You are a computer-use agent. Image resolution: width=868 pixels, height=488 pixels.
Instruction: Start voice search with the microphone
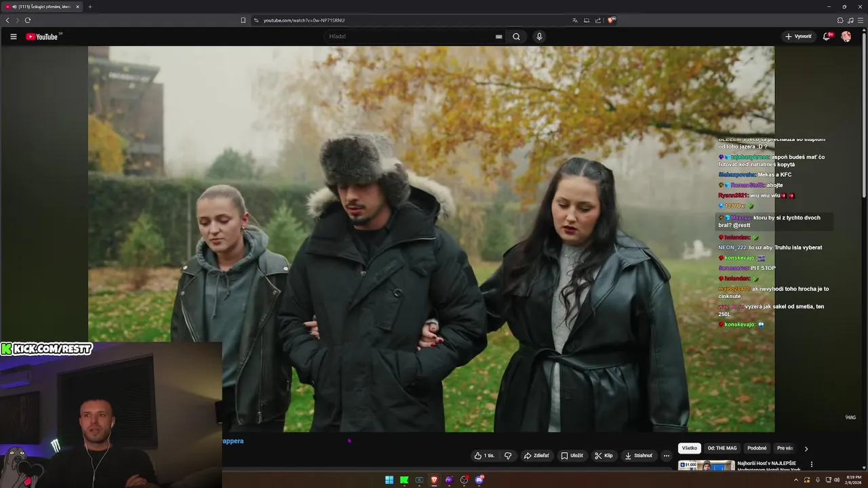tap(539, 37)
